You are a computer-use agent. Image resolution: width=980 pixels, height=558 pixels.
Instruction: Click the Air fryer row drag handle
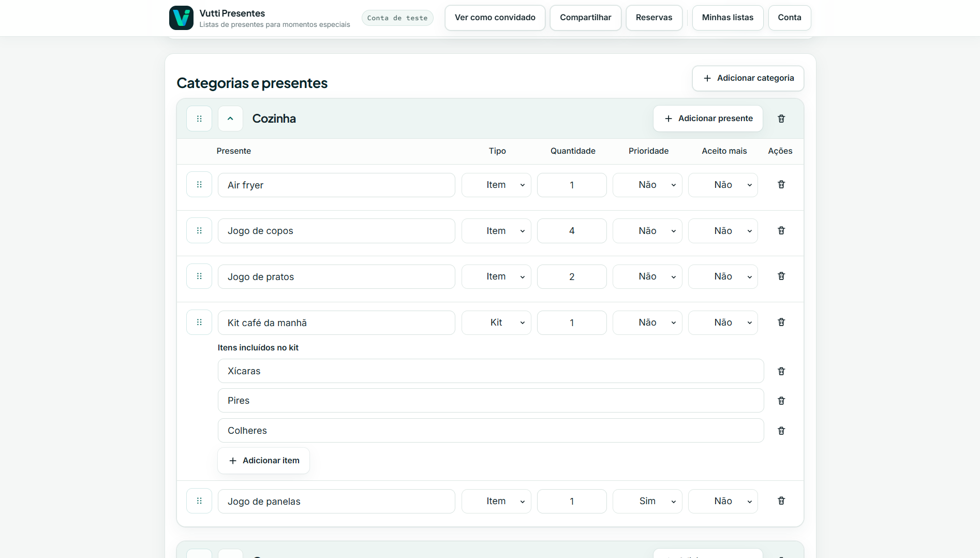point(199,184)
